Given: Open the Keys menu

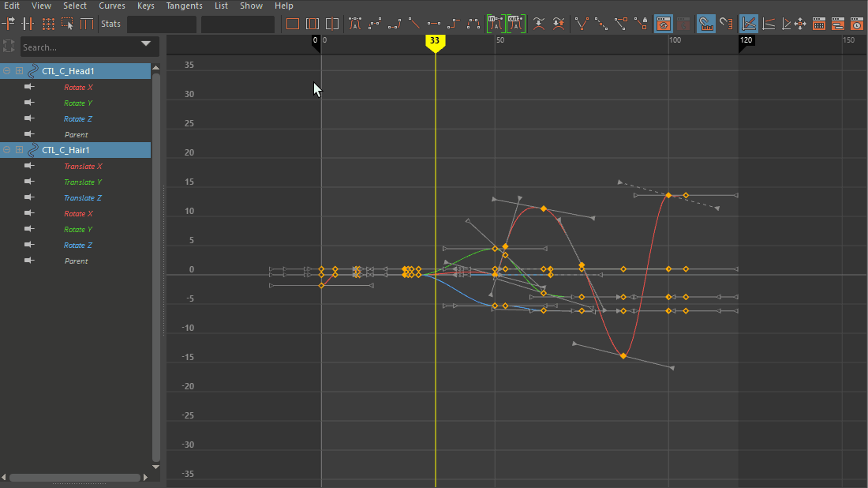Looking at the screenshot, I should 146,6.
